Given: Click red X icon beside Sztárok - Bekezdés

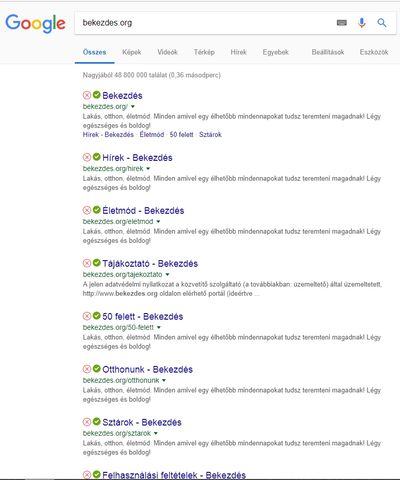Looking at the screenshot, I should (87, 422).
